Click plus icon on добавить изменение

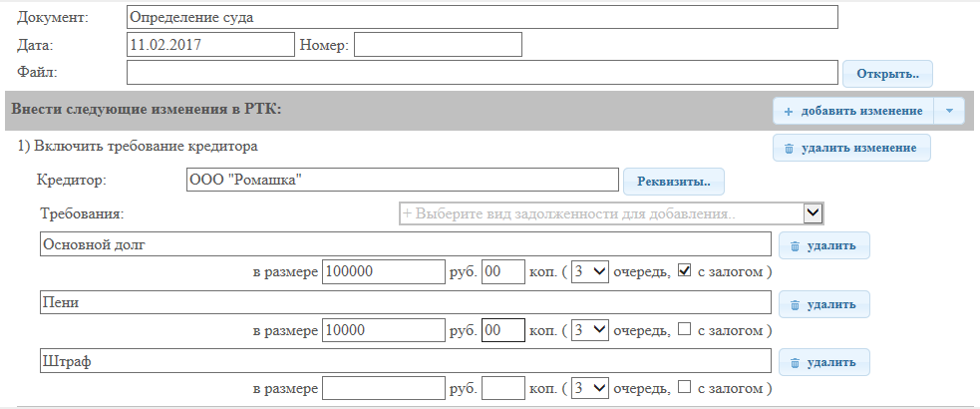pyautogui.click(x=789, y=111)
